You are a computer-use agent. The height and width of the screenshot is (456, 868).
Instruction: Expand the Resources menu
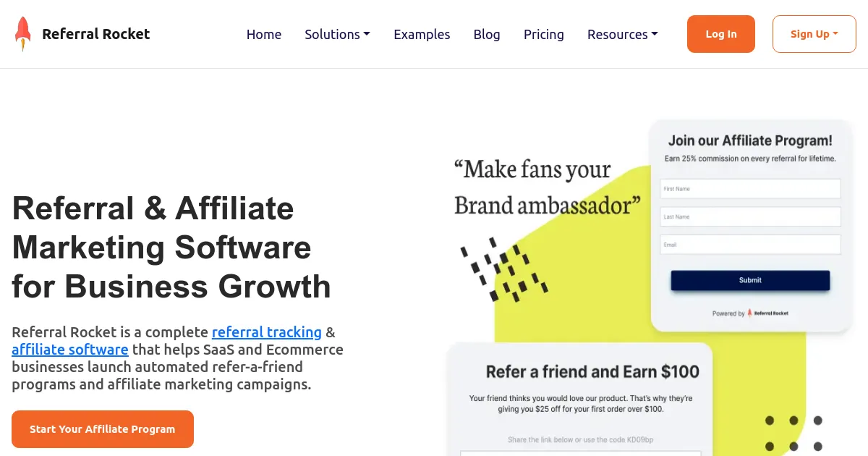click(x=622, y=34)
